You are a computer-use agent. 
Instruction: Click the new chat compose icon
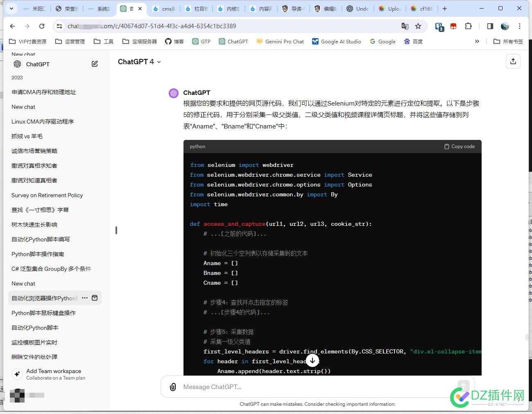tap(95, 64)
